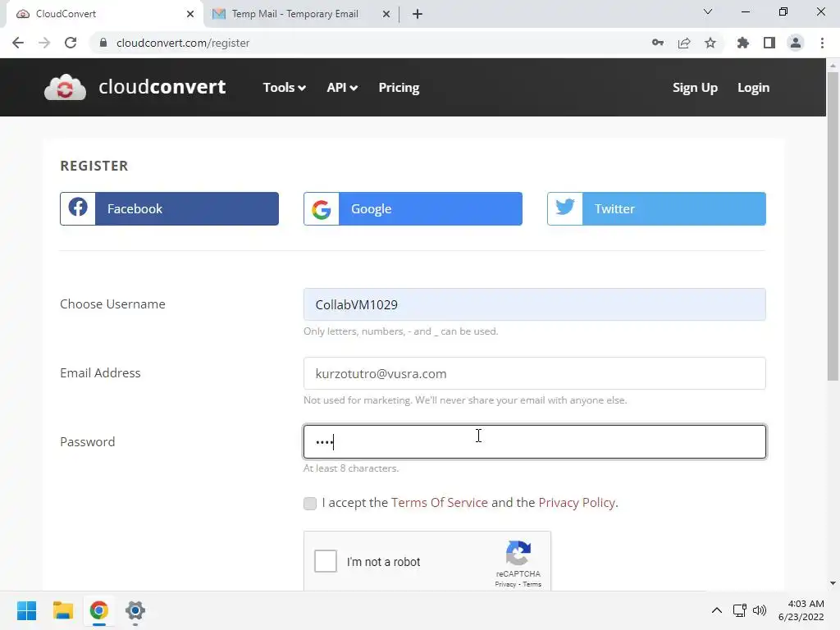Register with the Twitter button
The height and width of the screenshot is (630, 840).
click(x=656, y=208)
